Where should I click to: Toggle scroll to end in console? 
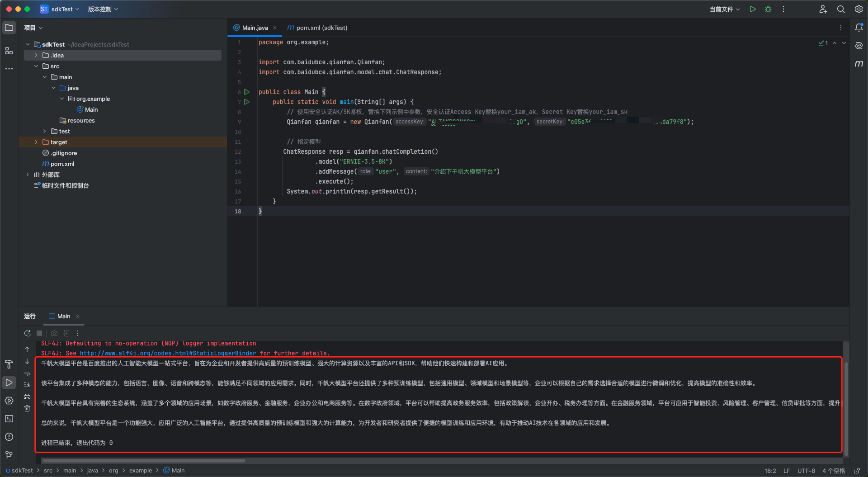tap(27, 385)
